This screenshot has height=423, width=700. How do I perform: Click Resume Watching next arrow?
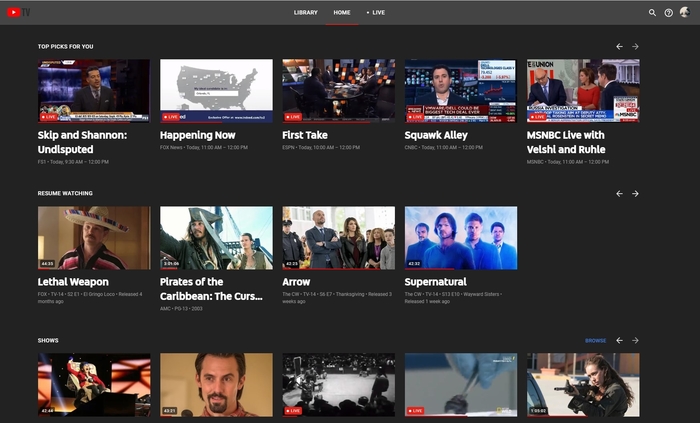(635, 193)
